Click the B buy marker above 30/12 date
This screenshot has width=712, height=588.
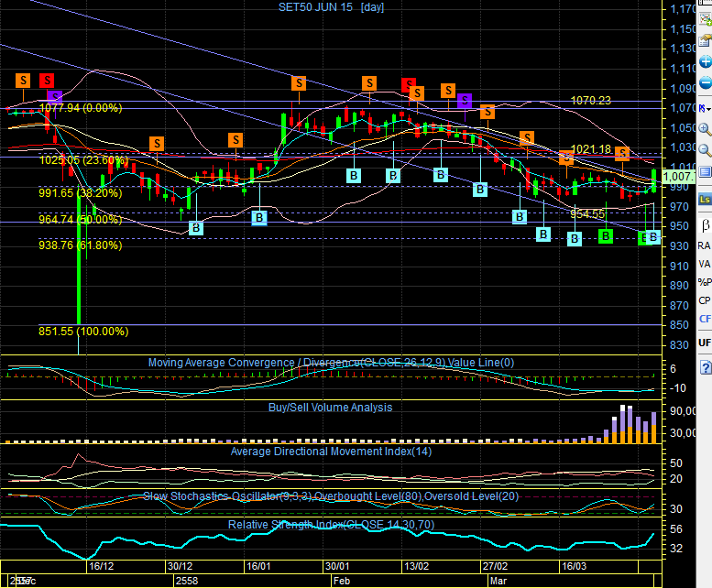[x=196, y=228]
